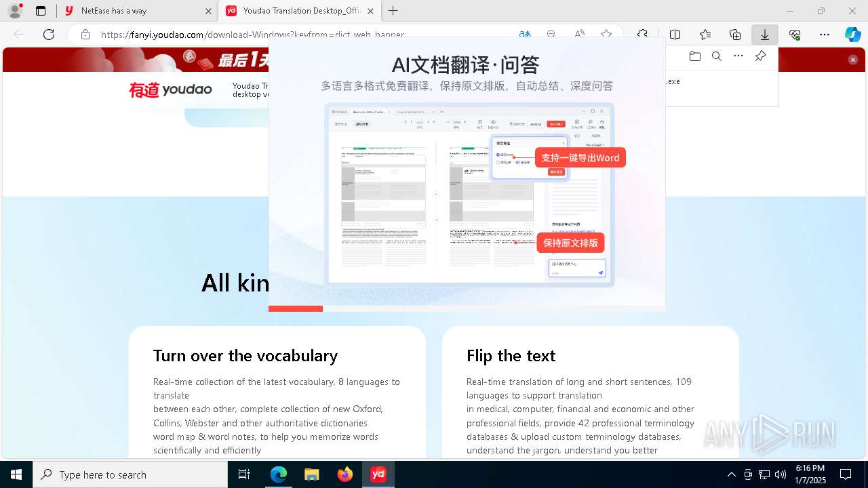868x488 pixels.
Task: Click the Flip the text heading
Action: click(511, 356)
